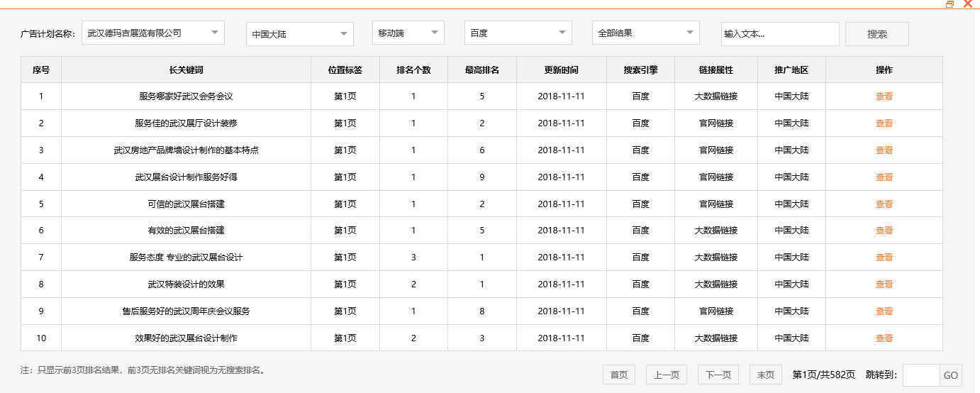Click the 排名个数 column header
The width and height of the screenshot is (980, 393).
[x=413, y=70]
